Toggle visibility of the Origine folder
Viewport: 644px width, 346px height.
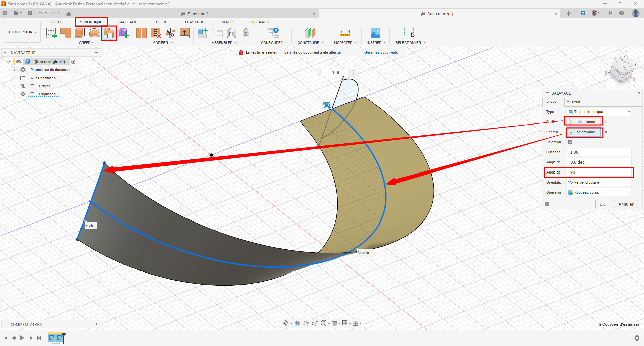23,86
